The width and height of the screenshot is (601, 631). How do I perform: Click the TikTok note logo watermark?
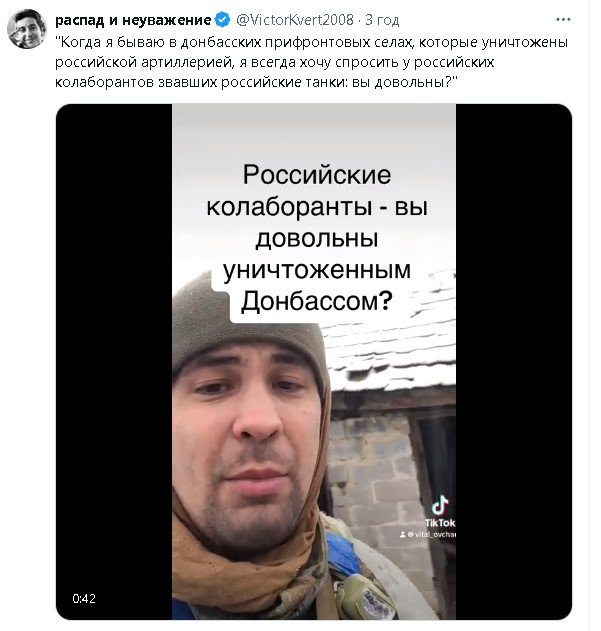[x=440, y=505]
